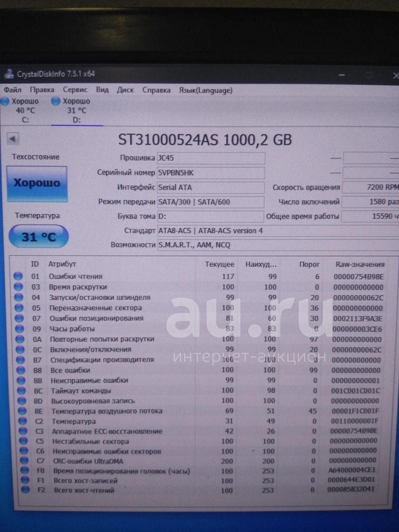Click raw value 00000754B98E for attribute 01
Viewport: 399px width, 532px height.
[358, 277]
